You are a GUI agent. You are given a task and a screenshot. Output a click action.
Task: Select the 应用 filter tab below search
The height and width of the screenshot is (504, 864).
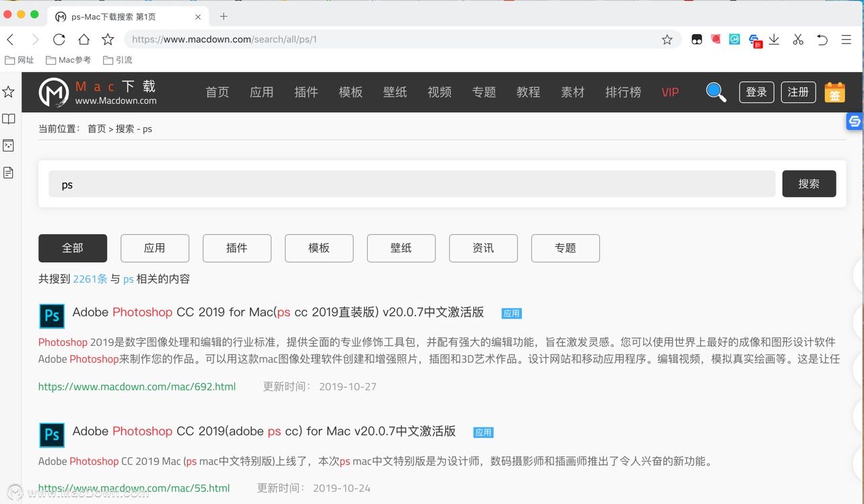[155, 248]
